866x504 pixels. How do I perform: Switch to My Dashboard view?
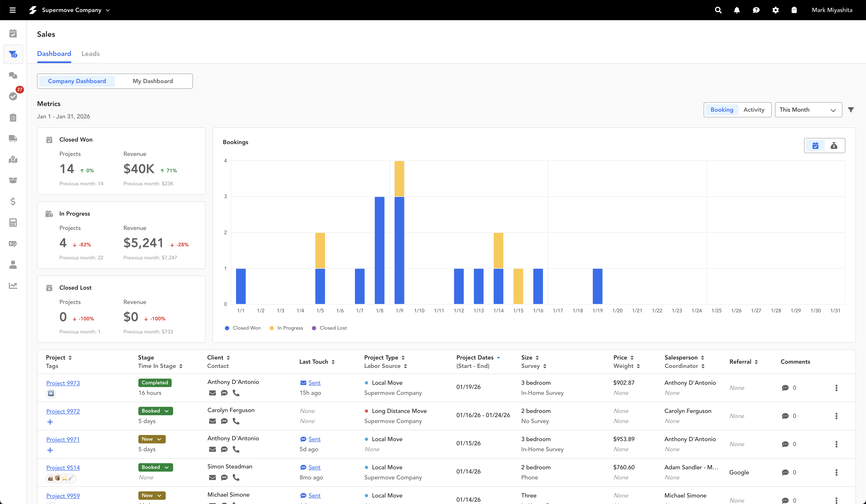[x=152, y=81]
